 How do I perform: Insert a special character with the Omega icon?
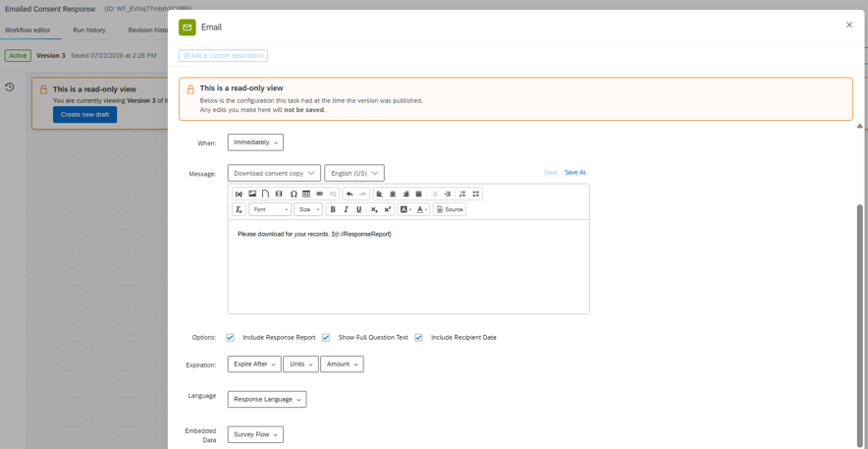294,194
